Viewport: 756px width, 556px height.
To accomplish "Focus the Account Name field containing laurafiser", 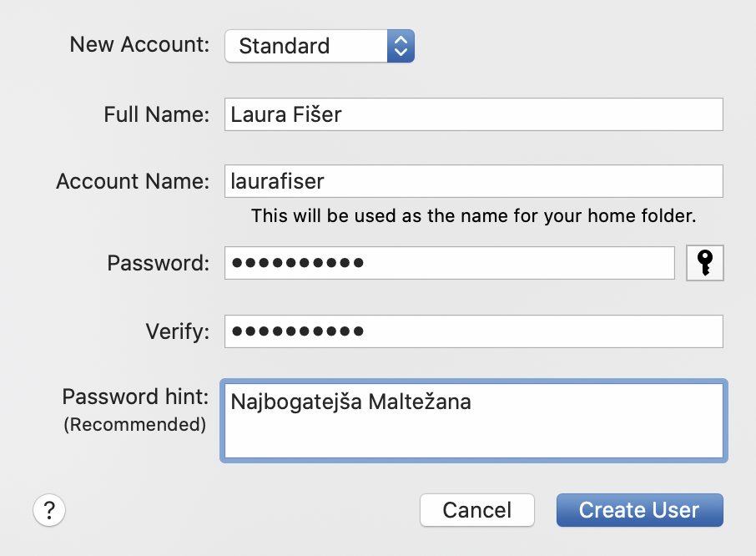I will click(474, 181).
